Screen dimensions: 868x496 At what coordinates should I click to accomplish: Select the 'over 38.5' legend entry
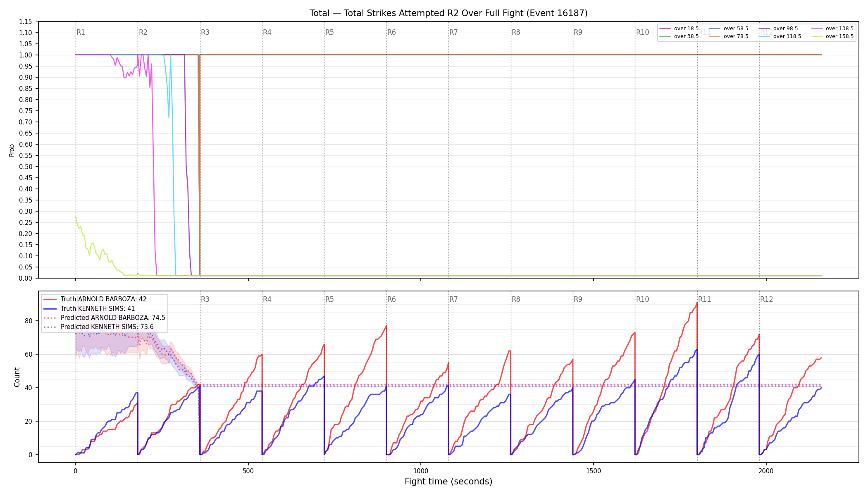679,36
